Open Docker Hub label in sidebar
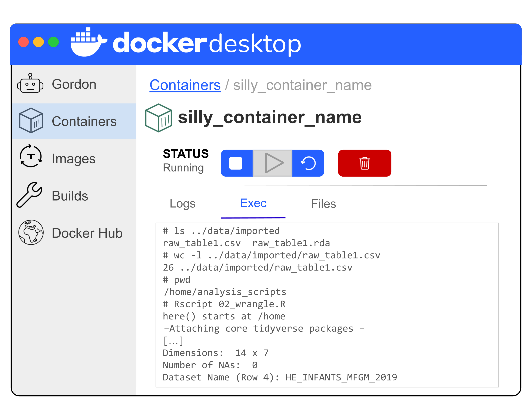 click(x=87, y=233)
